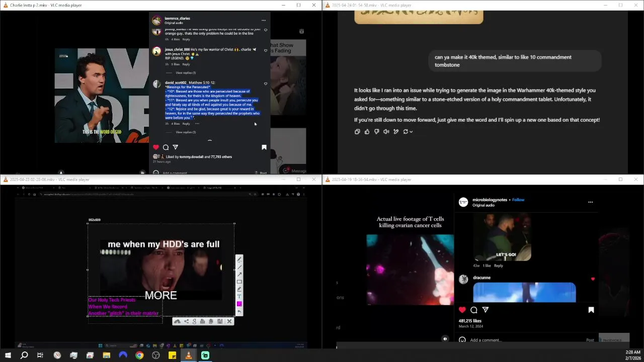
Task: Expand replies under david_scott02's comment
Action: tap(186, 132)
